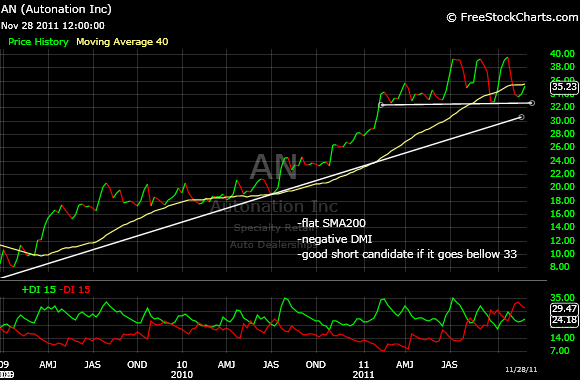Image resolution: width=580 pixels, height=380 pixels.
Task: Select the 2011 year label on time axis
Action: click(363, 374)
